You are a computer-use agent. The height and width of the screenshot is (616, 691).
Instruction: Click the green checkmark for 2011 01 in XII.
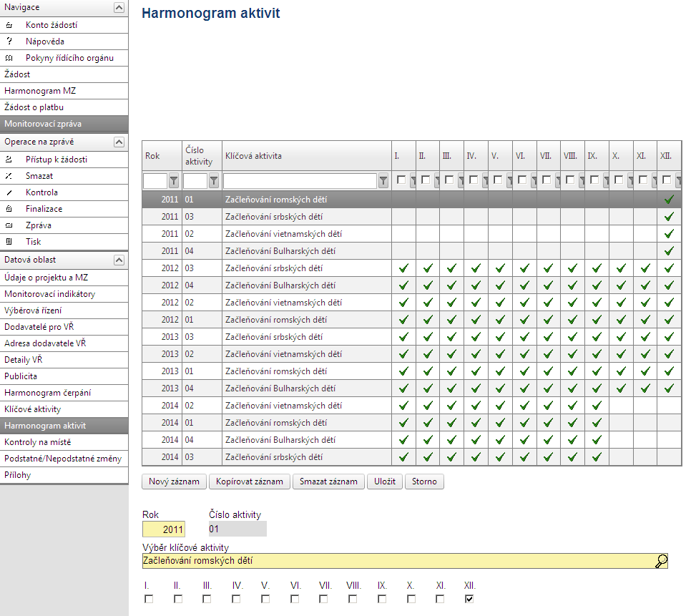coord(669,200)
